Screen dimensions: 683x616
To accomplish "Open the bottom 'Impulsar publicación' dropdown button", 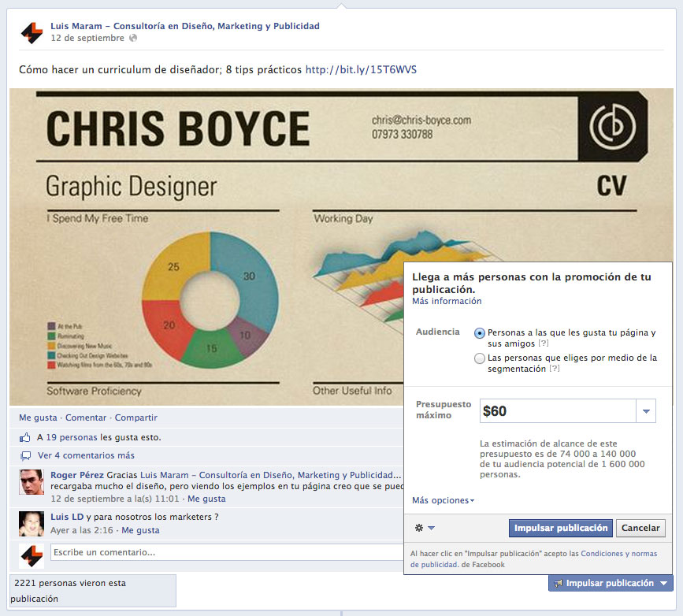I will pyautogui.click(x=611, y=583).
